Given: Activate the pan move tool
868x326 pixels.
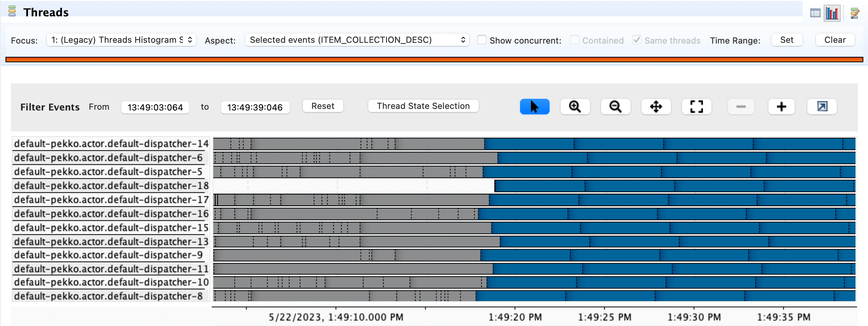Looking at the screenshot, I should (x=656, y=107).
